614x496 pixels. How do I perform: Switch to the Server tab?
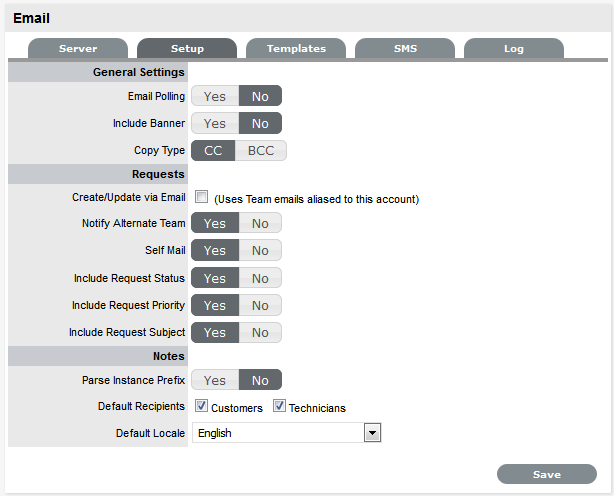point(78,49)
